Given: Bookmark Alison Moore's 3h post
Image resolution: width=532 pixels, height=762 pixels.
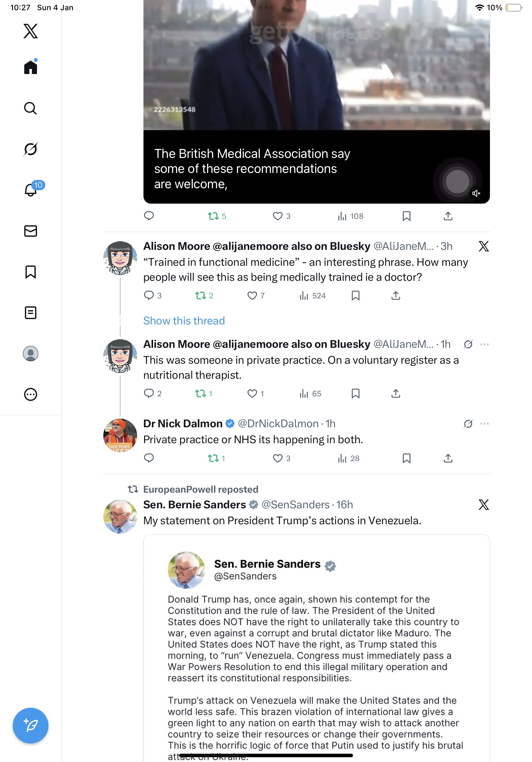Looking at the screenshot, I should coord(355,295).
